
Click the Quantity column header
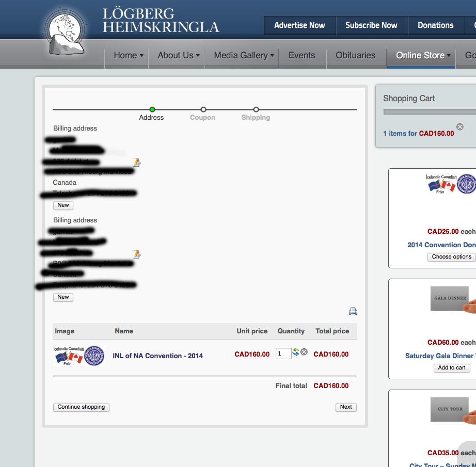291,331
